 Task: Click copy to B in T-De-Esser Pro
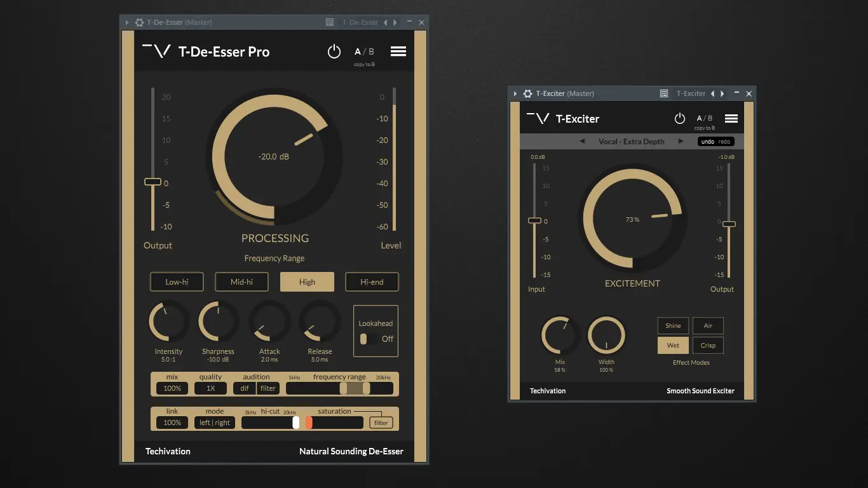[364, 65]
